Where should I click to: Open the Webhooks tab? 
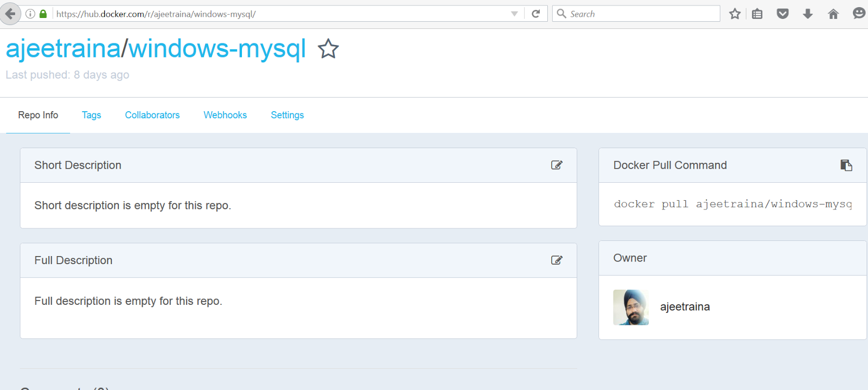coord(225,115)
